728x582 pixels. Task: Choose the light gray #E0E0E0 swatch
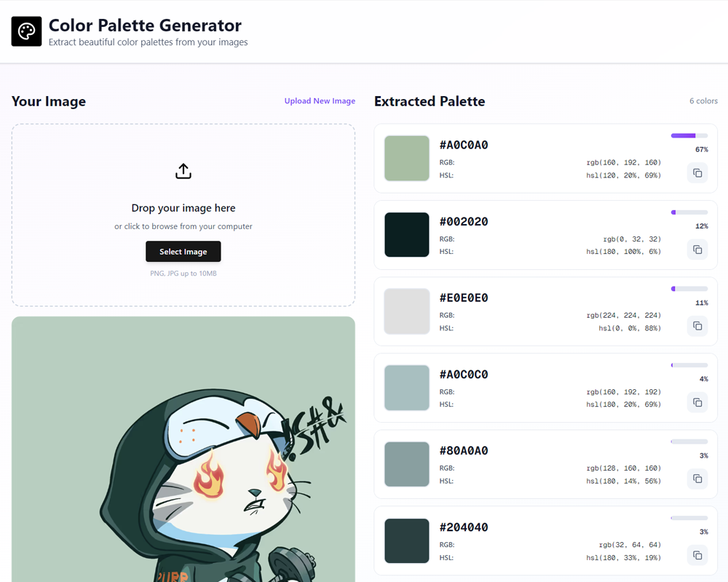click(407, 311)
